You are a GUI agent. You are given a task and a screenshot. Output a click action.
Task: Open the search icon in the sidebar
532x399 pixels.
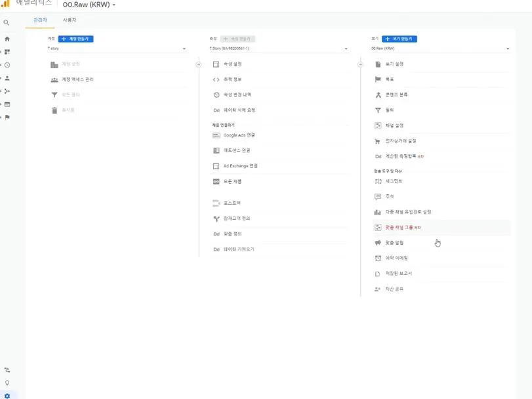tap(7, 23)
